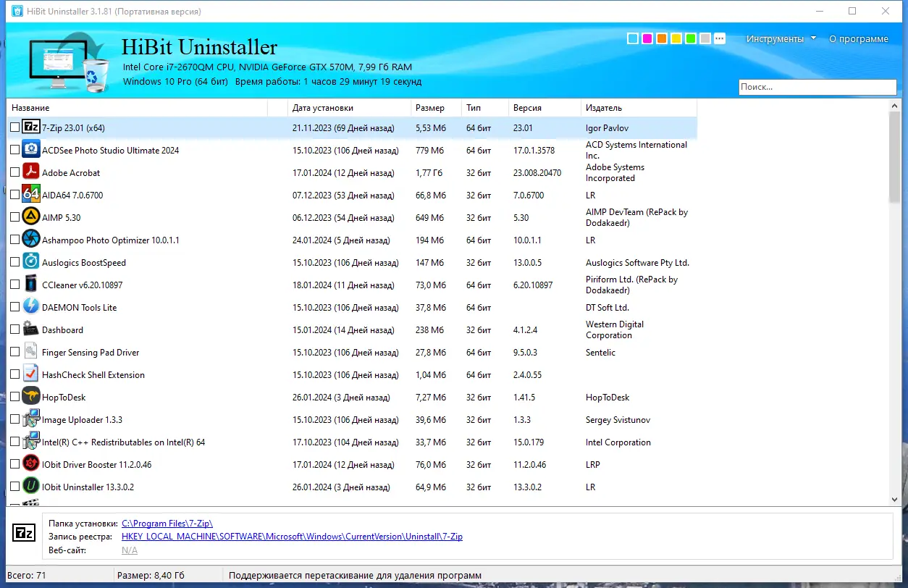This screenshot has height=588, width=908.
Task: Choose the magenta color theme swatch
Action: (647, 39)
